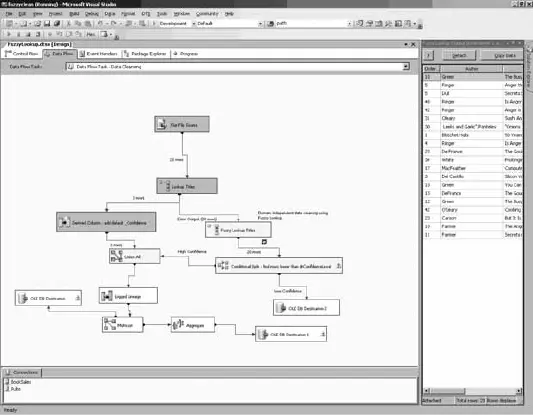Click the BookSales connection label
The image size is (533, 415).
tap(21, 382)
